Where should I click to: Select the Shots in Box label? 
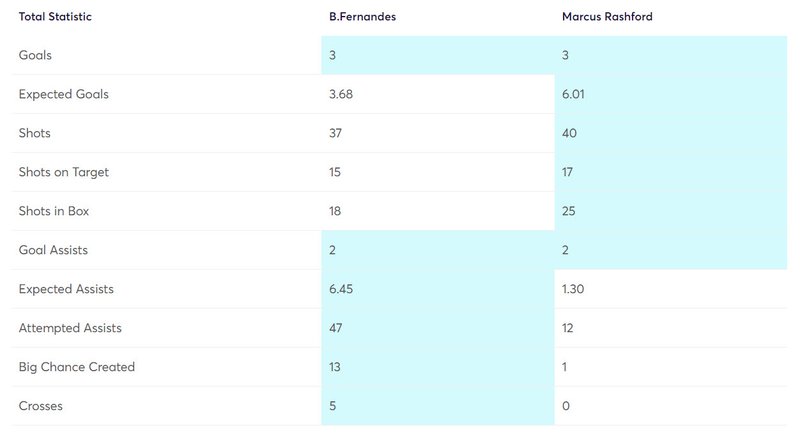(54, 211)
